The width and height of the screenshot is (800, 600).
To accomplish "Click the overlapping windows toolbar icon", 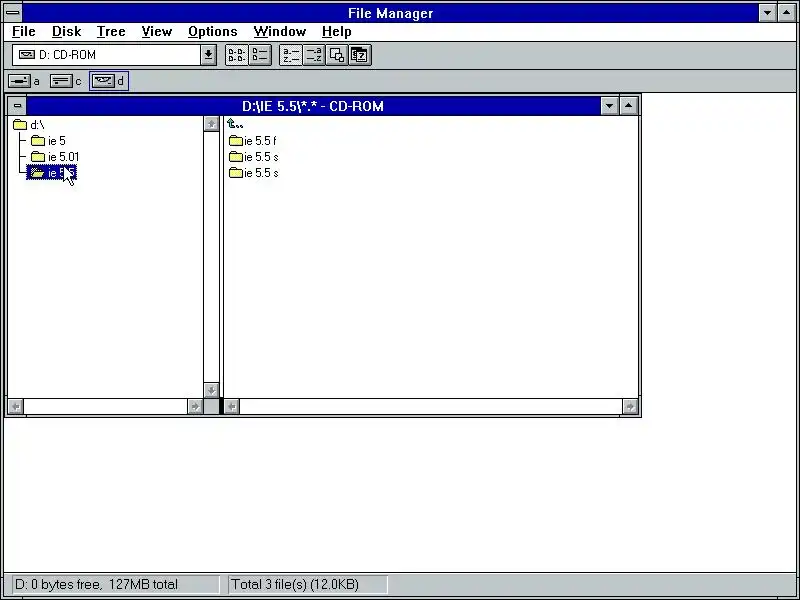I will [337, 55].
